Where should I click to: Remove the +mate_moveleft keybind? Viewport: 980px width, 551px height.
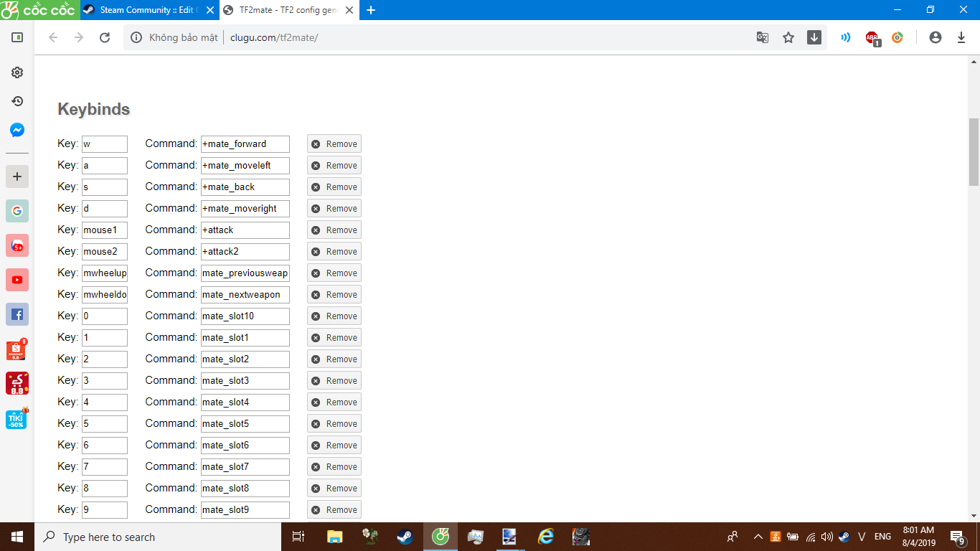pyautogui.click(x=334, y=166)
